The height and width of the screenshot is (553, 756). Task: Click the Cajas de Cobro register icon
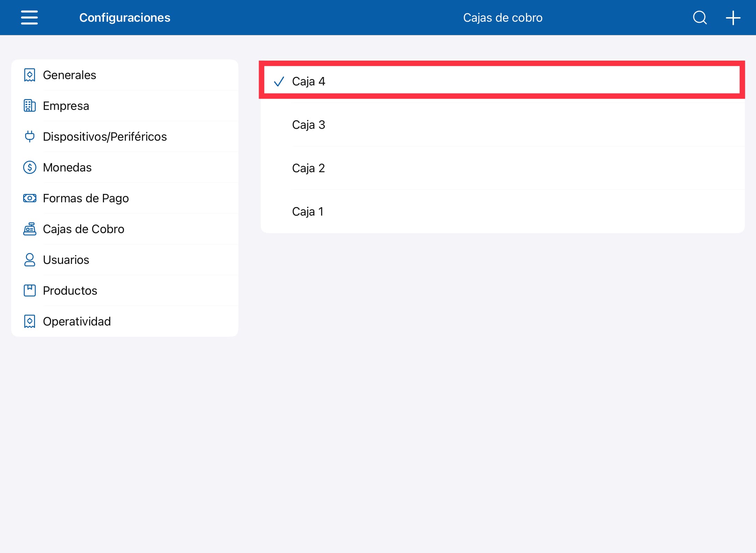[x=30, y=229]
